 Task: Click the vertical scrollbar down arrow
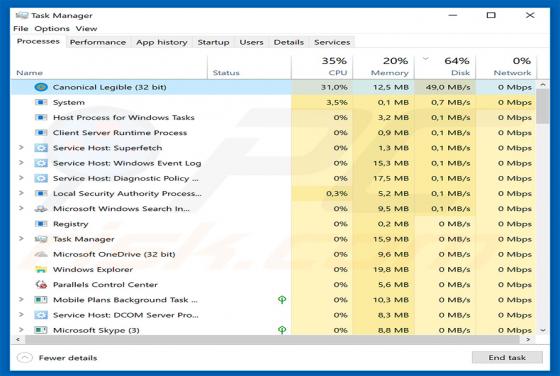point(543,330)
